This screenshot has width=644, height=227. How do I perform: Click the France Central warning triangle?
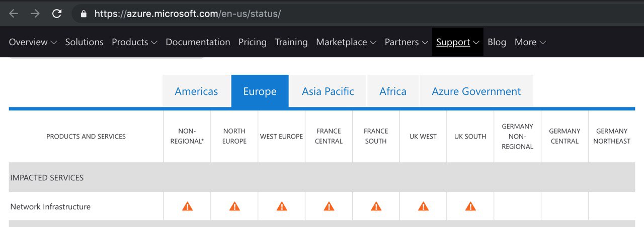[329, 206]
